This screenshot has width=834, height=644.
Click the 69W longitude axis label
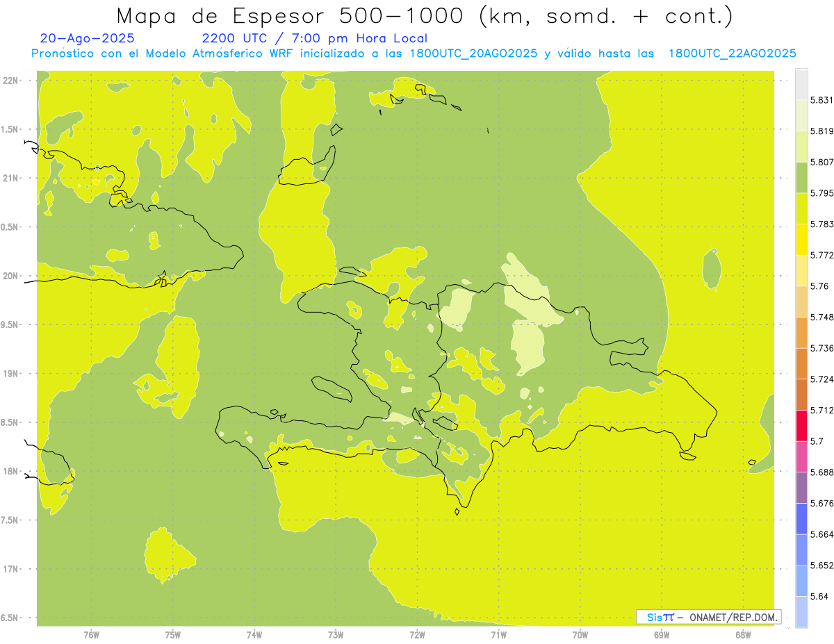[662, 636]
